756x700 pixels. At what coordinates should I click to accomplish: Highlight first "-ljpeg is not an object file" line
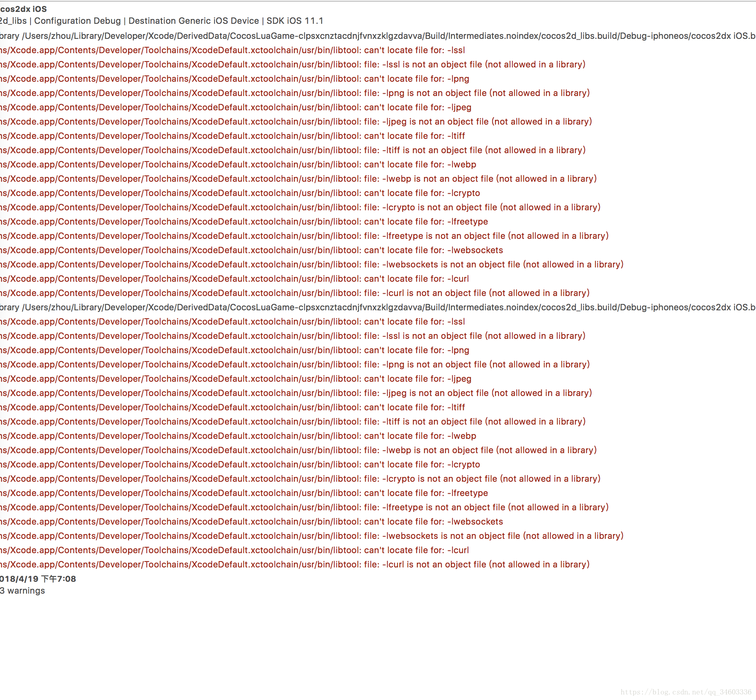296,121
